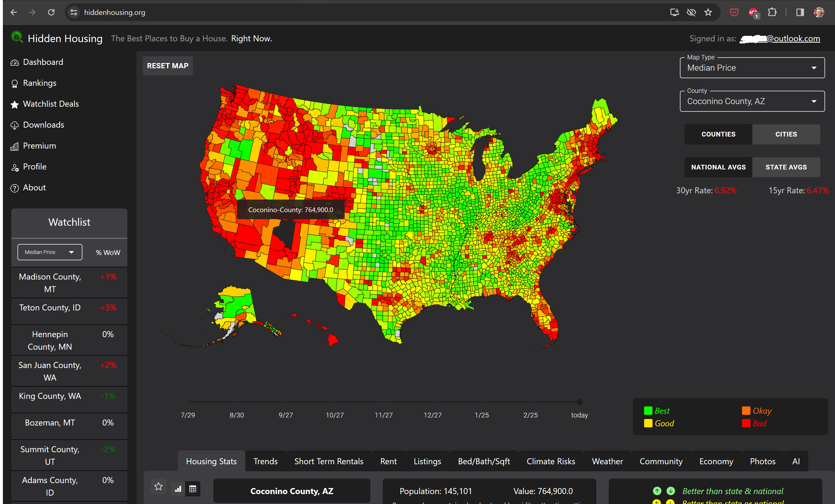
Task: Switch to the table grid view icon
Action: [x=193, y=489]
